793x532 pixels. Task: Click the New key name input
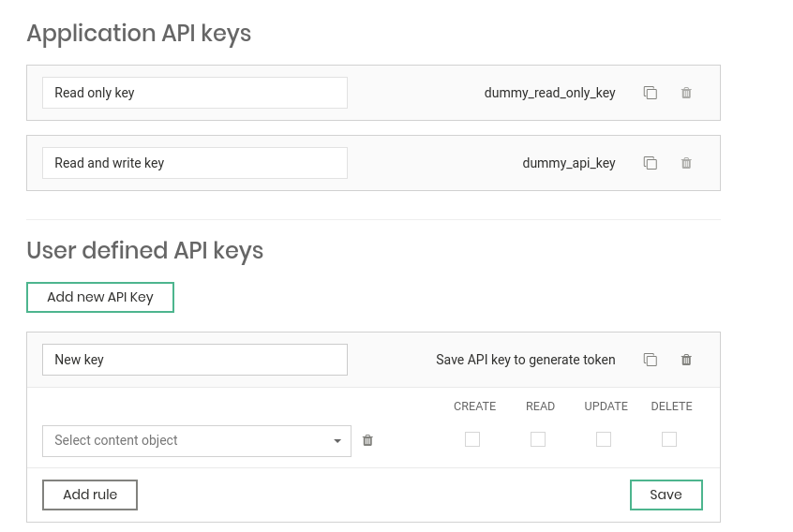pyautogui.click(x=195, y=360)
